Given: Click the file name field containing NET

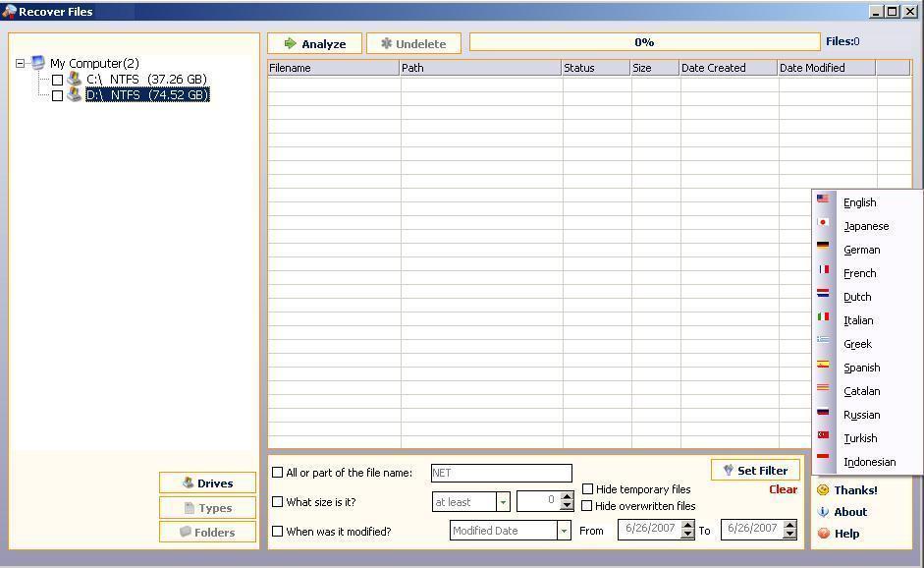Looking at the screenshot, I should pyautogui.click(x=501, y=473).
